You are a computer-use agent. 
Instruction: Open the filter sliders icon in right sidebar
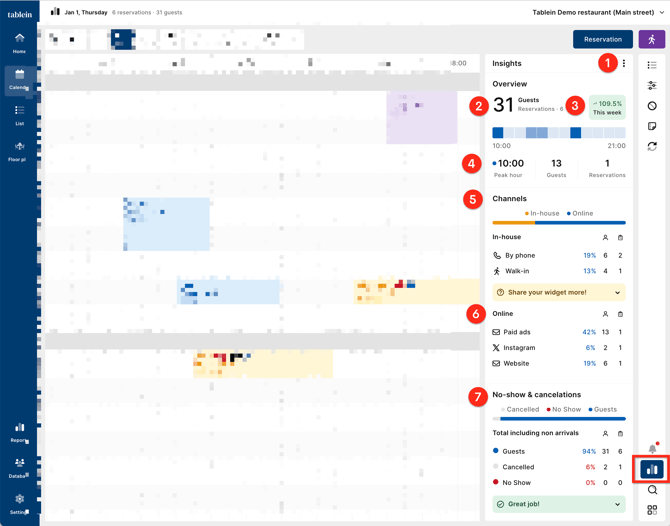click(x=652, y=86)
